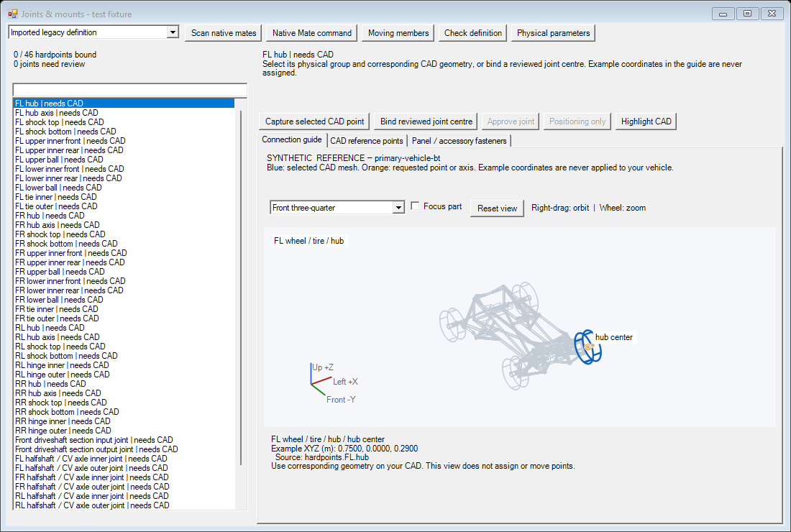This screenshot has width=791, height=532.
Task: Select 'RR hinge outer | needs CAD' row
Action: click(x=124, y=430)
